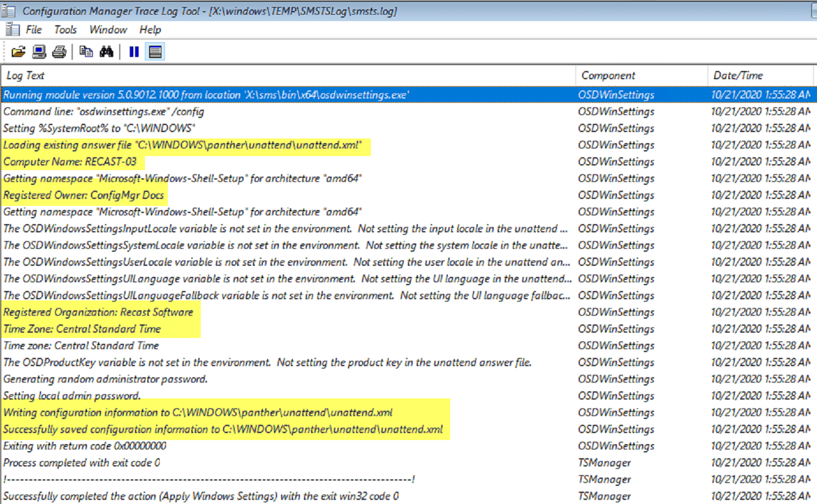The width and height of the screenshot is (817, 504).
Task: Open the Window menu
Action: pos(108,29)
